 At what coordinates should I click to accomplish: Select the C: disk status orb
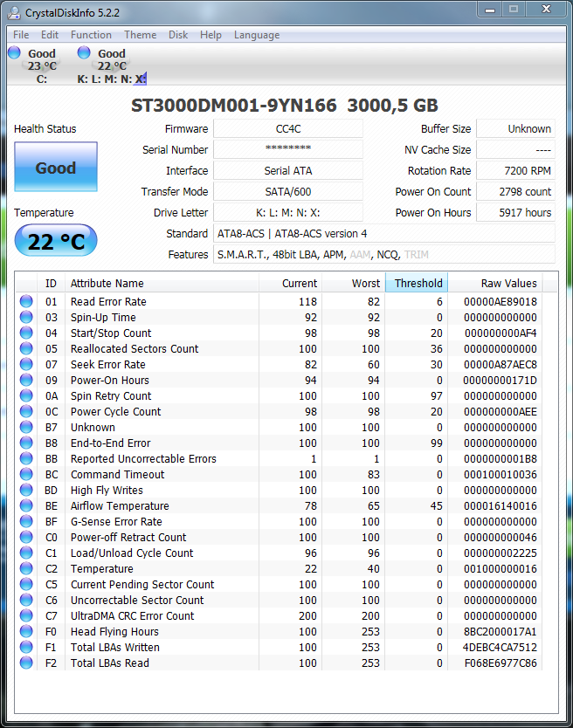coord(14,52)
